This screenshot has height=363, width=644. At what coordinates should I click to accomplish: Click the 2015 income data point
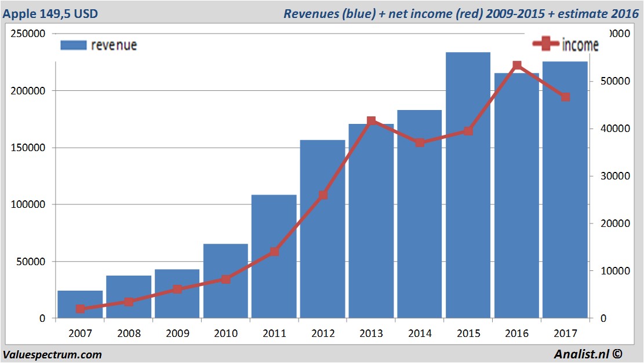coord(468,131)
